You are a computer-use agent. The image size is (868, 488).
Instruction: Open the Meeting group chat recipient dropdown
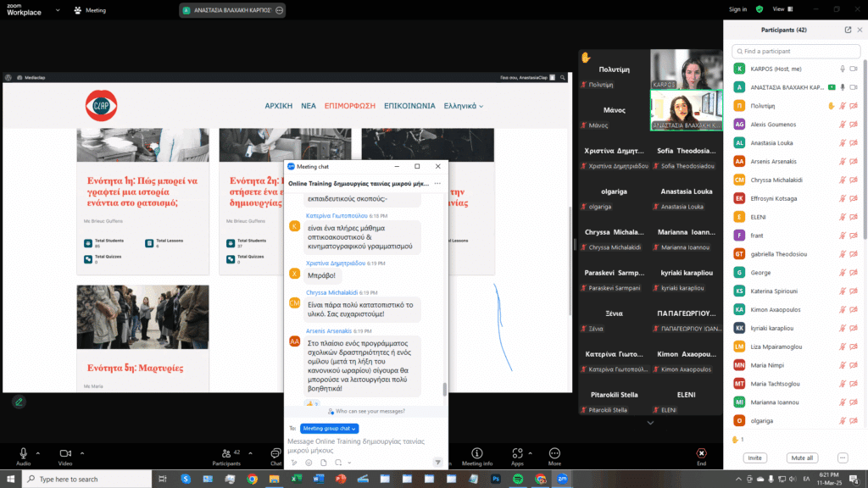pos(329,428)
